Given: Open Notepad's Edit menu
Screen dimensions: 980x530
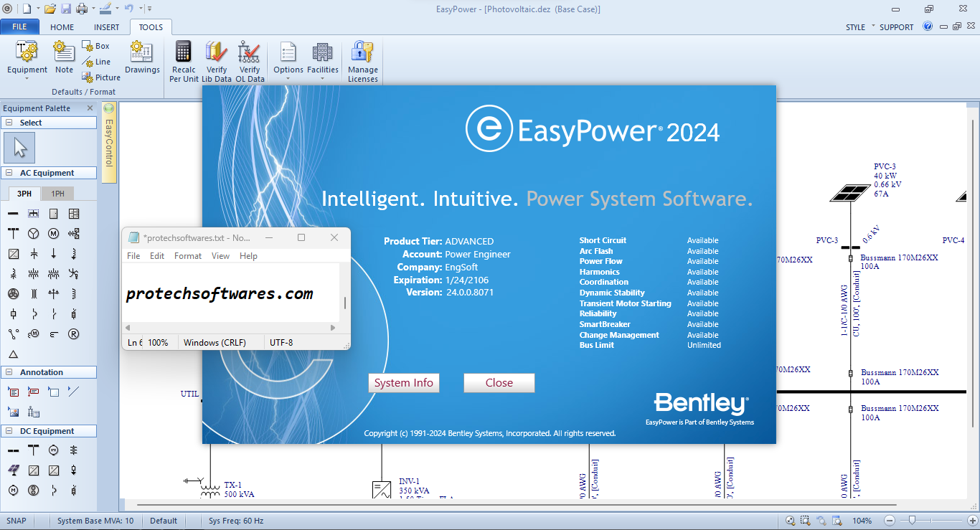Looking at the screenshot, I should click(157, 256).
